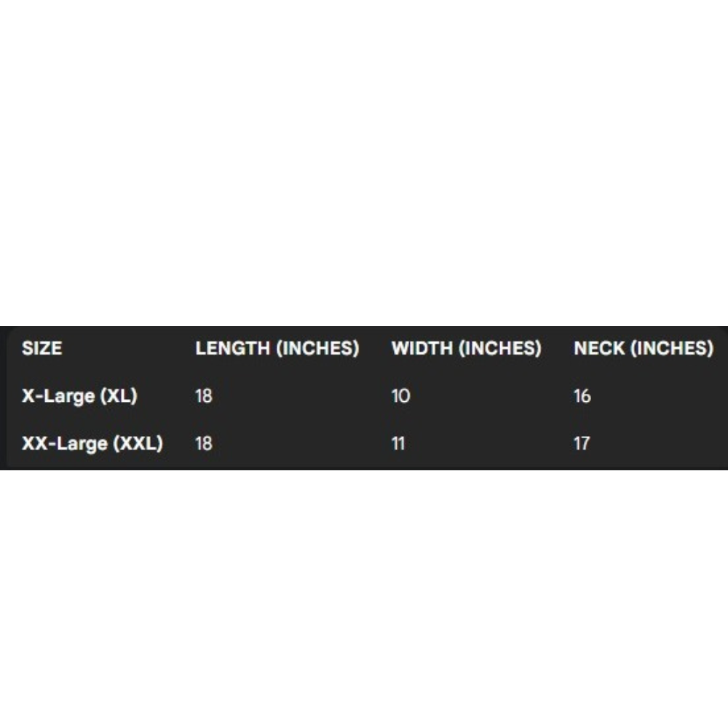Viewport: 728px width, 728px height.
Task: Click the blank white area above the table
Action: click(364, 160)
